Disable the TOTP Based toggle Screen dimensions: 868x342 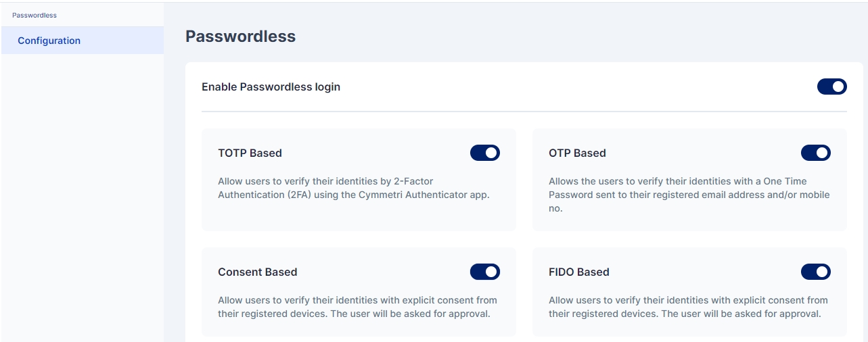(484, 153)
